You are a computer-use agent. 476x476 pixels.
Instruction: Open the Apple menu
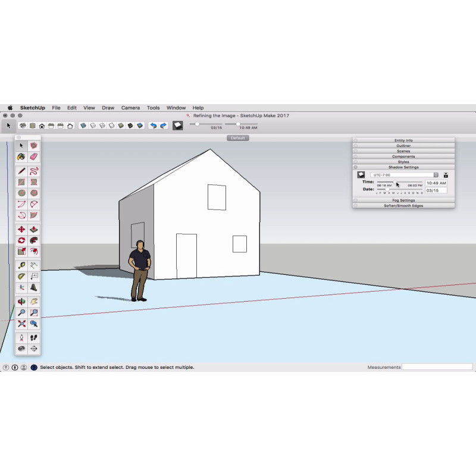pyautogui.click(x=10, y=108)
